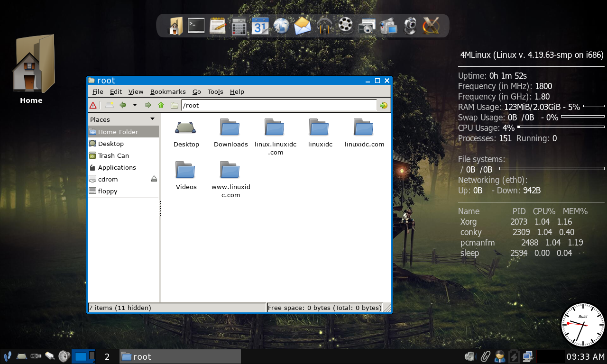Screen dimensions: 607x364
Task: Open the View menu
Action: tap(136, 91)
